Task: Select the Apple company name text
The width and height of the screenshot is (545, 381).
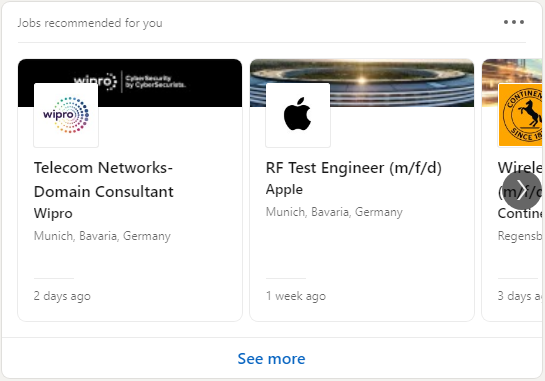Action: (x=284, y=189)
